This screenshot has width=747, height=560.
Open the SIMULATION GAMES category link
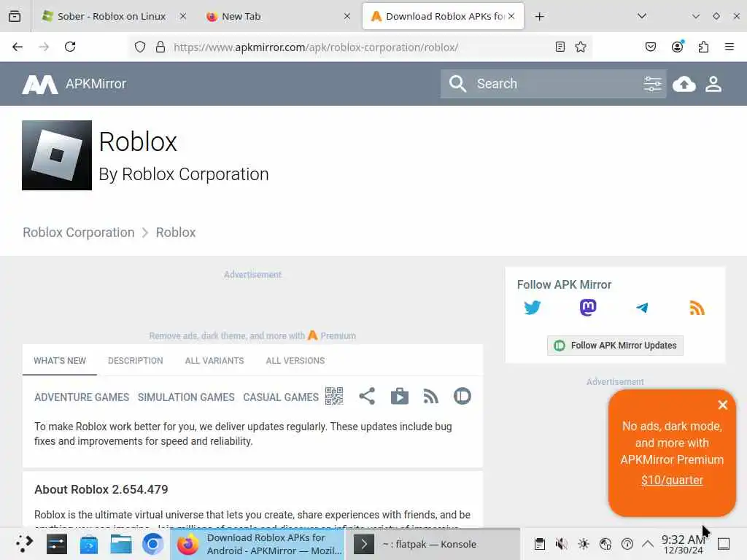(x=186, y=397)
